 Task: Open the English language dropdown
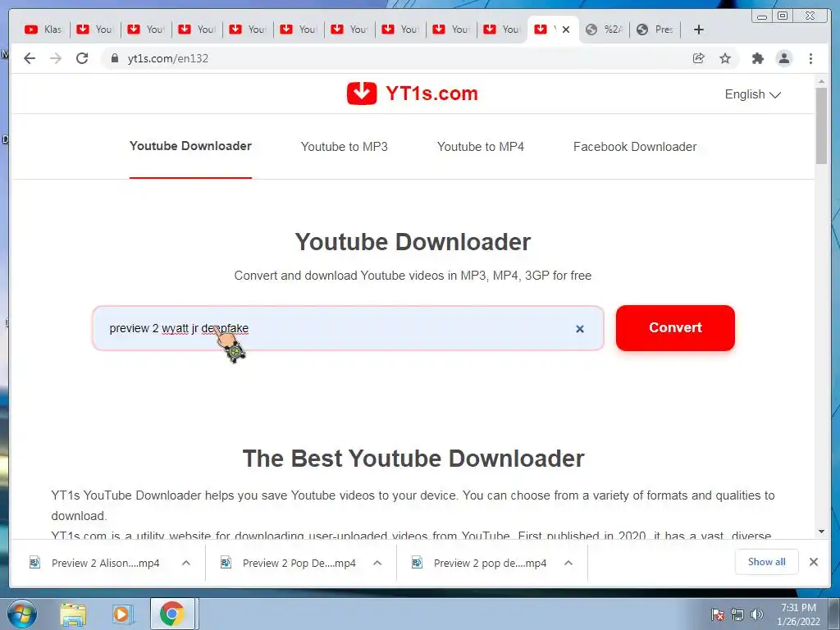(x=753, y=94)
